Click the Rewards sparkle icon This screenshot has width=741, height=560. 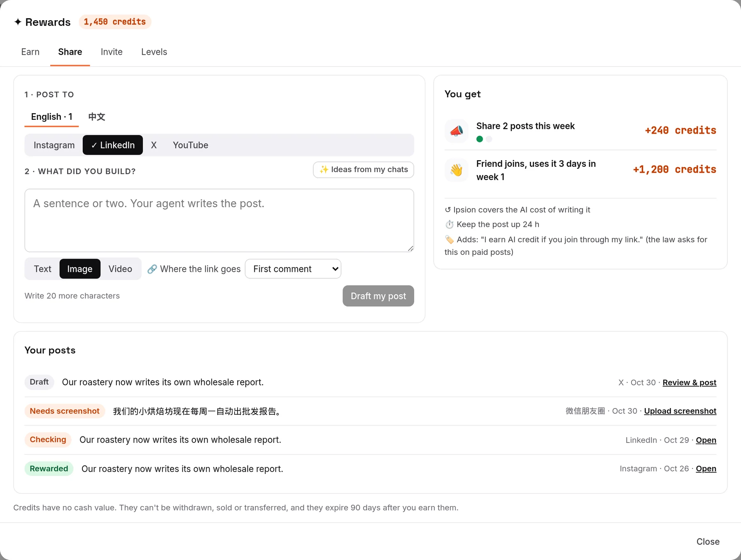18,22
